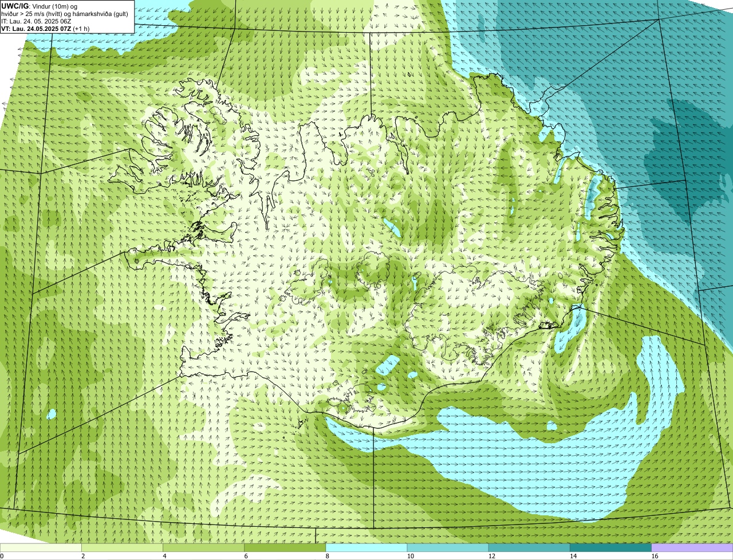Screen dimensions: 733x560
Task: Click the small isolated cyan patch in the southwest ocean
Action: point(52,413)
